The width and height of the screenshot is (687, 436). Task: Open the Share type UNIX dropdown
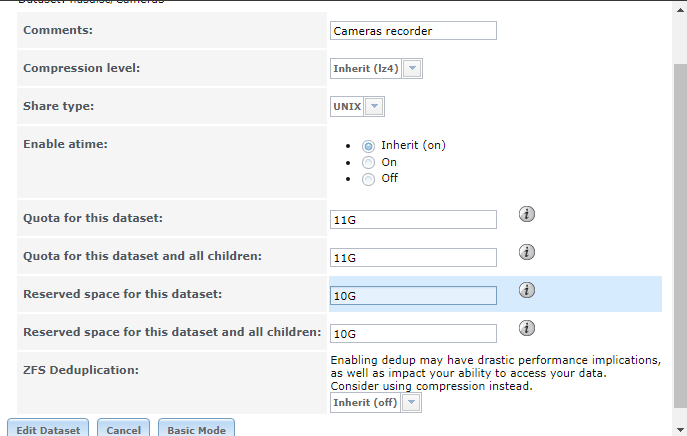(374, 107)
